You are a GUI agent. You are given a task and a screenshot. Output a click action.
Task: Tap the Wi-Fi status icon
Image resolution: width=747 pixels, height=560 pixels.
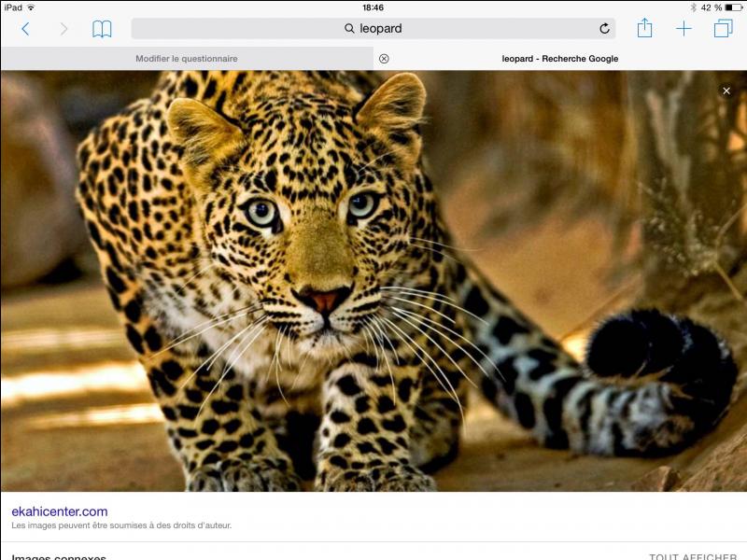pos(31,7)
